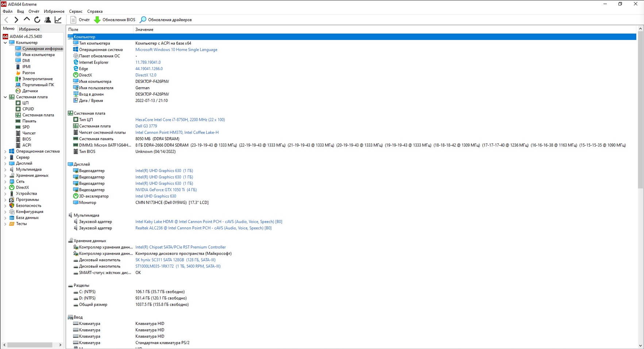
Task: Open Обновления BIOS from toolbar
Action: pos(115,20)
